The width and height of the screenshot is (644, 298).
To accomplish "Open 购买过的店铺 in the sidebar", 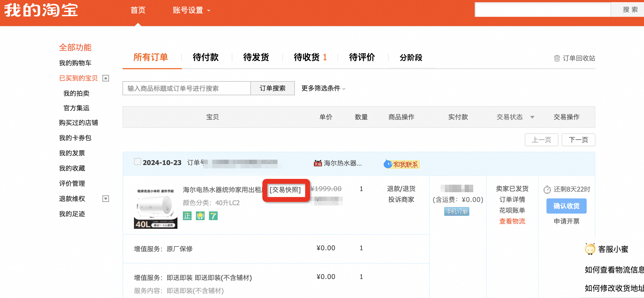I will (79, 123).
